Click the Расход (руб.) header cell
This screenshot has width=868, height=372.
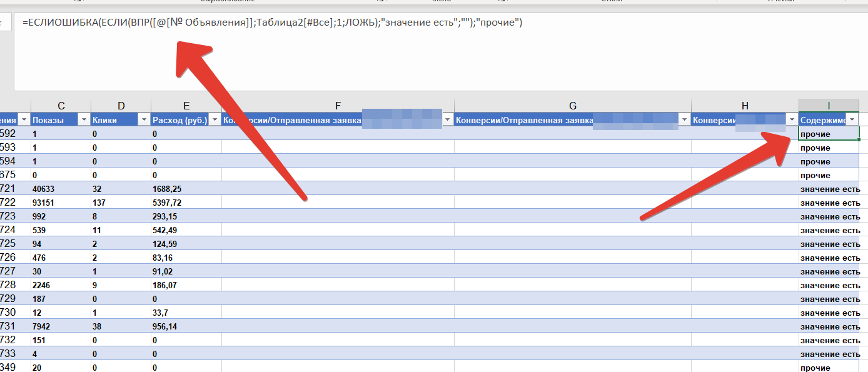186,120
